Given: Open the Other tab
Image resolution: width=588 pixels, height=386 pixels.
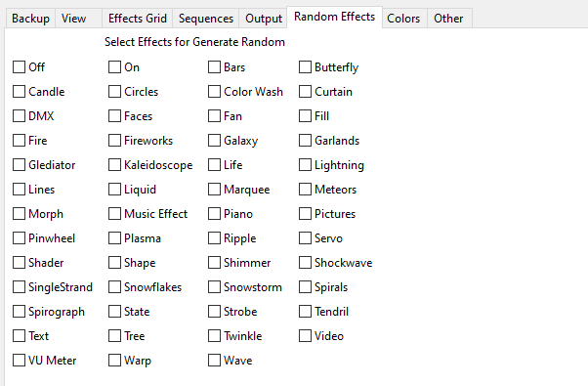Looking at the screenshot, I should coord(448,19).
